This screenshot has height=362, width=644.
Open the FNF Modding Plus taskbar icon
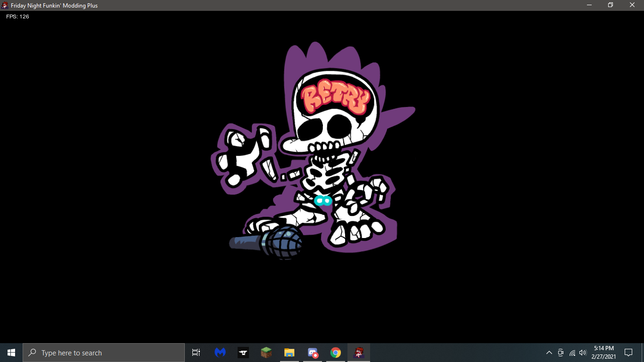(x=358, y=352)
